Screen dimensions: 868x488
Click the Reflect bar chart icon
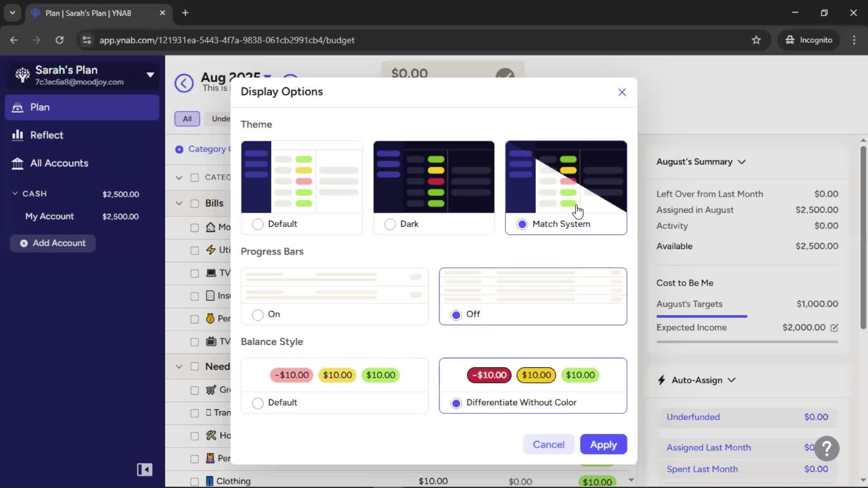17,135
